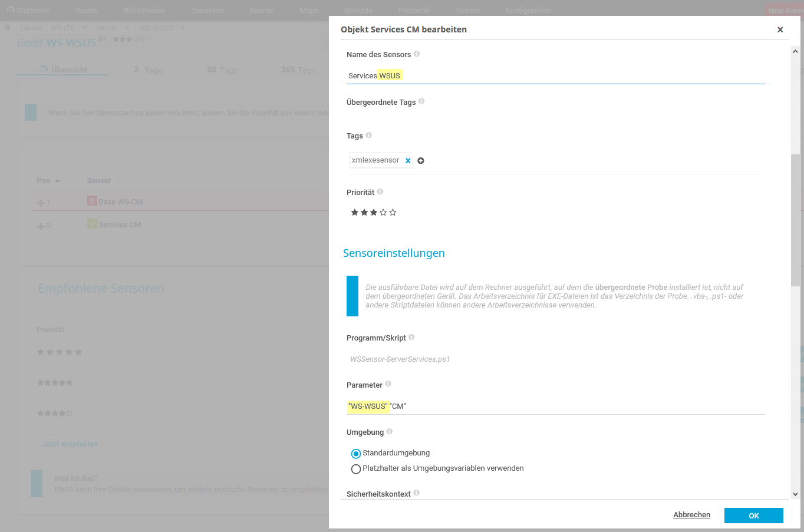This screenshot has width=804, height=532.
Task: Add a new tag with plus icon
Action: pyautogui.click(x=421, y=160)
